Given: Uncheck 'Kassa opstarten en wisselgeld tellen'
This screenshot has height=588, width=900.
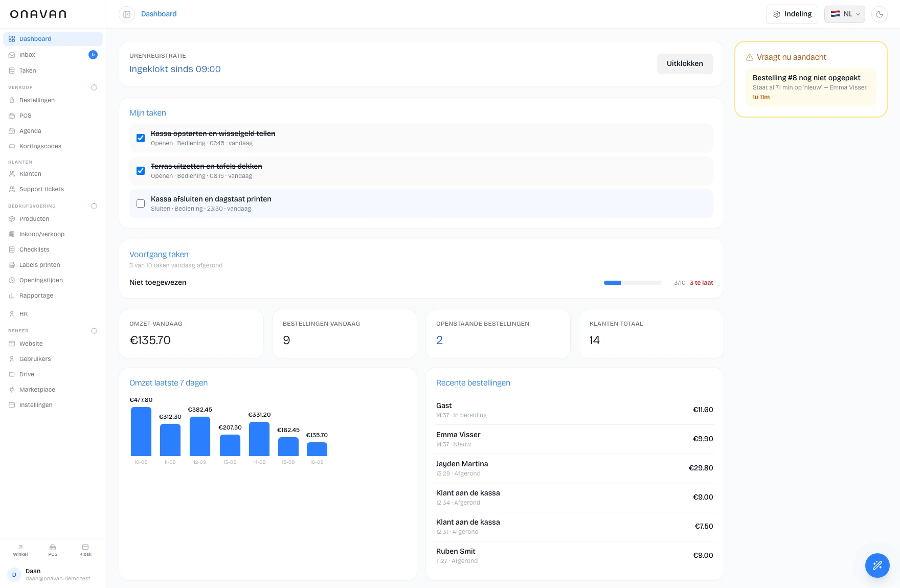Looking at the screenshot, I should coord(141,138).
